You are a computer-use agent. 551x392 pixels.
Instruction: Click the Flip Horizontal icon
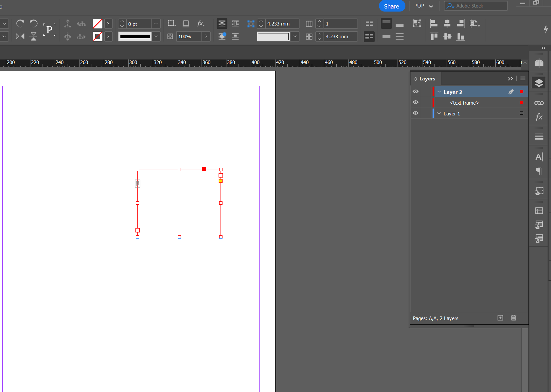pyautogui.click(x=20, y=36)
